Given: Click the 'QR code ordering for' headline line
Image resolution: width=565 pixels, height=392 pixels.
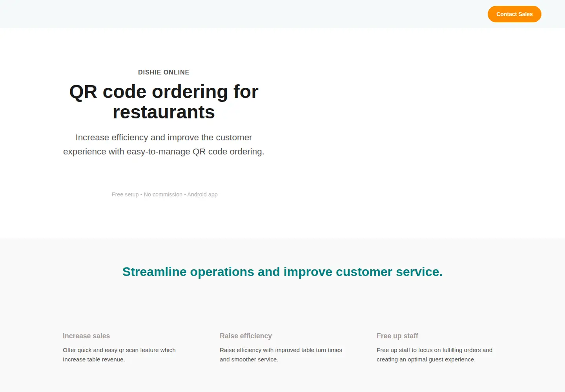Looking at the screenshot, I should tap(164, 92).
